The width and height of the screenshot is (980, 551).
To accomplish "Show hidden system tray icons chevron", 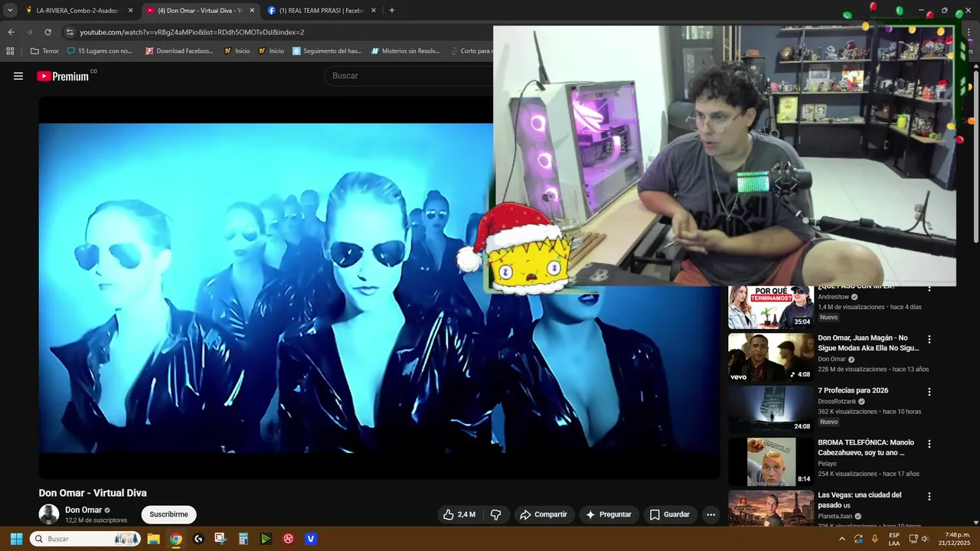I will click(x=842, y=539).
